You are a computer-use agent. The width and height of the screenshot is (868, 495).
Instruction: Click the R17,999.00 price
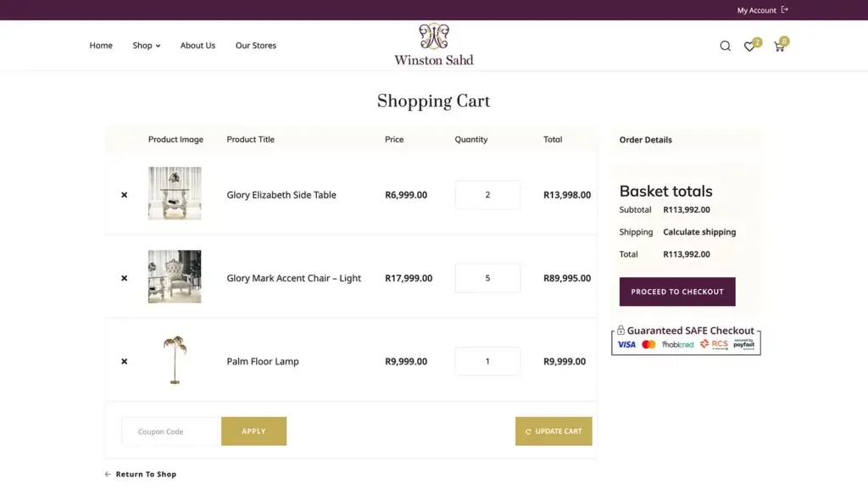409,278
